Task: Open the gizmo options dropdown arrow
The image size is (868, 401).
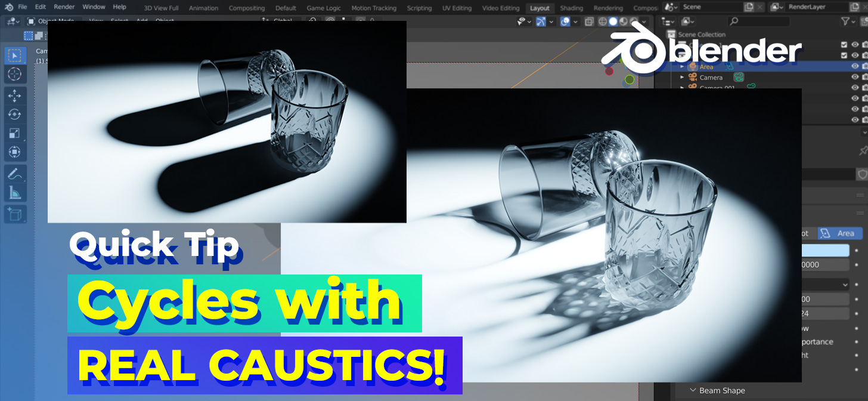Action: (x=551, y=21)
